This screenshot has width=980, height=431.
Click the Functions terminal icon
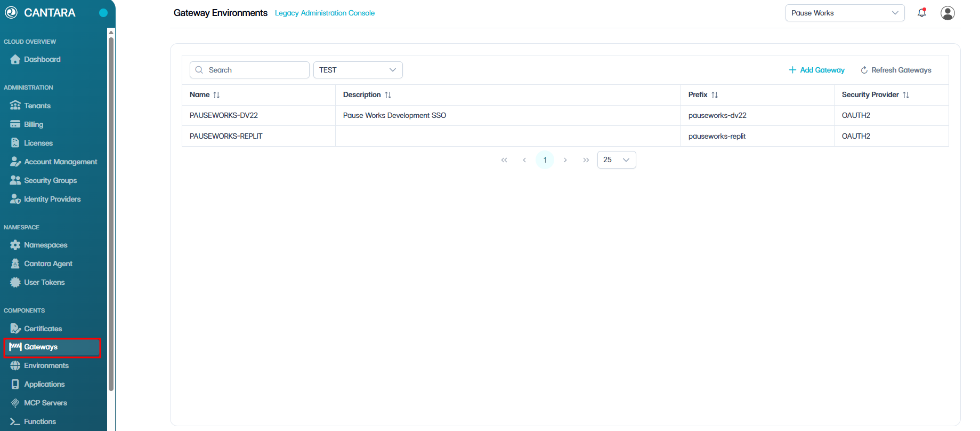pos(15,421)
